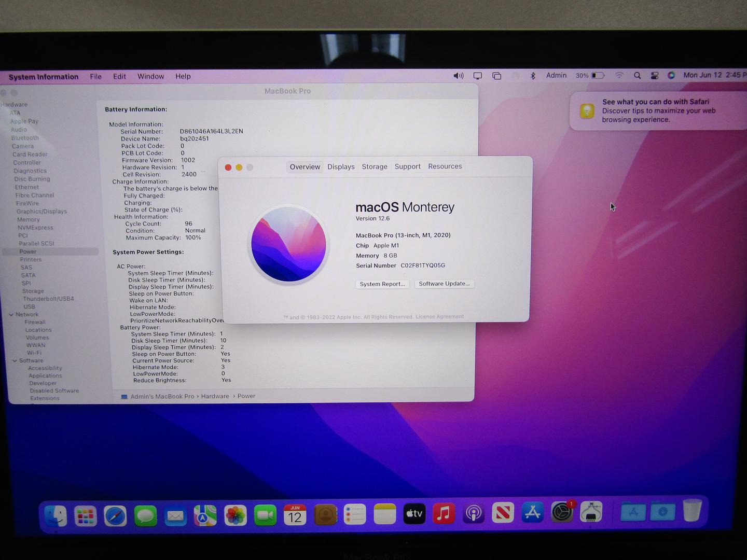
Task: Select Thunderbolt/USB4 in the sidebar
Action: point(48,299)
